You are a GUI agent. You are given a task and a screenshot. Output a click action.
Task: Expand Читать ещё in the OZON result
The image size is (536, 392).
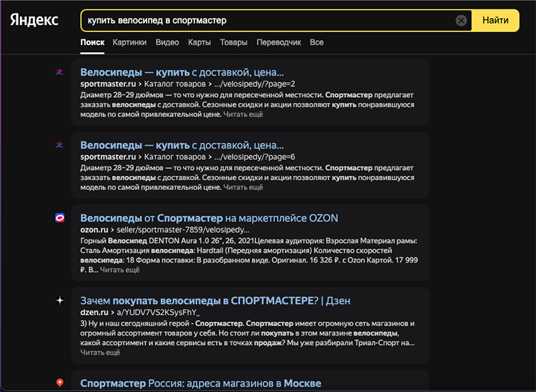coord(119,270)
